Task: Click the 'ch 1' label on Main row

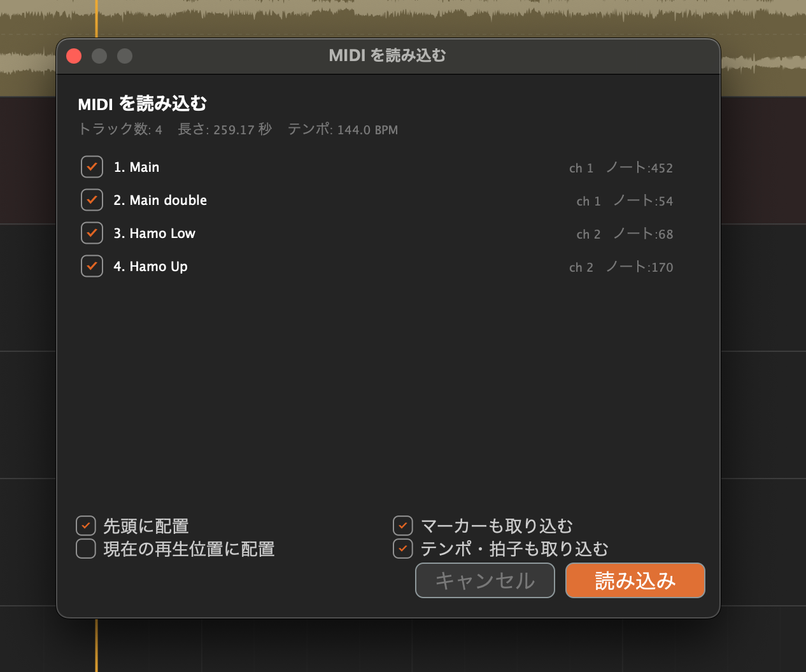Action: tap(581, 168)
